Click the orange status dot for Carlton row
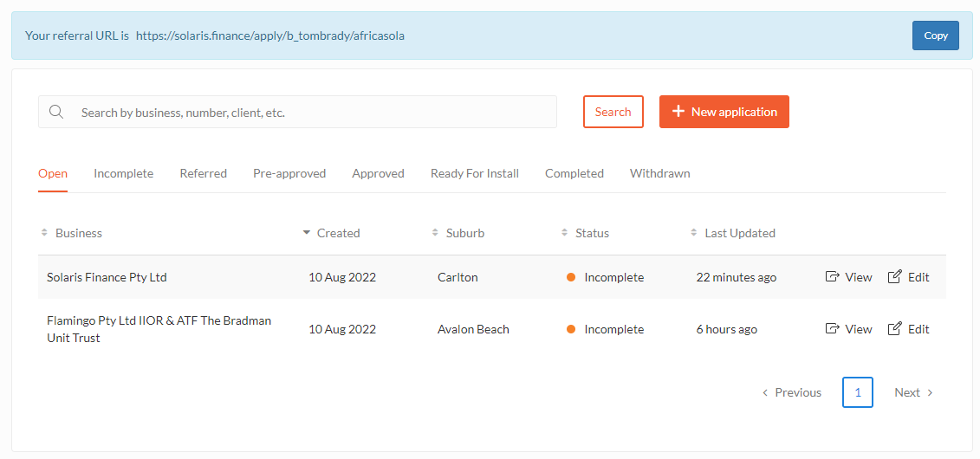Viewport: 980px width, 459px height. click(x=571, y=277)
